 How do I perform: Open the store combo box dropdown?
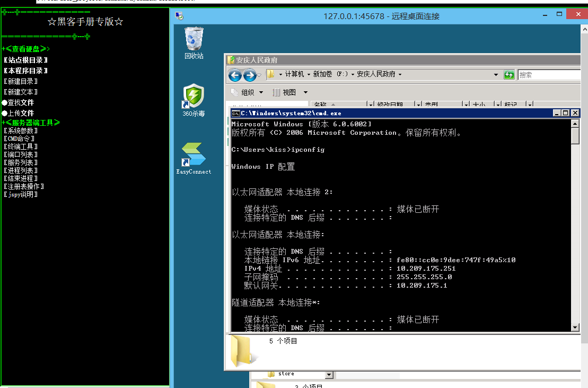[329, 375]
